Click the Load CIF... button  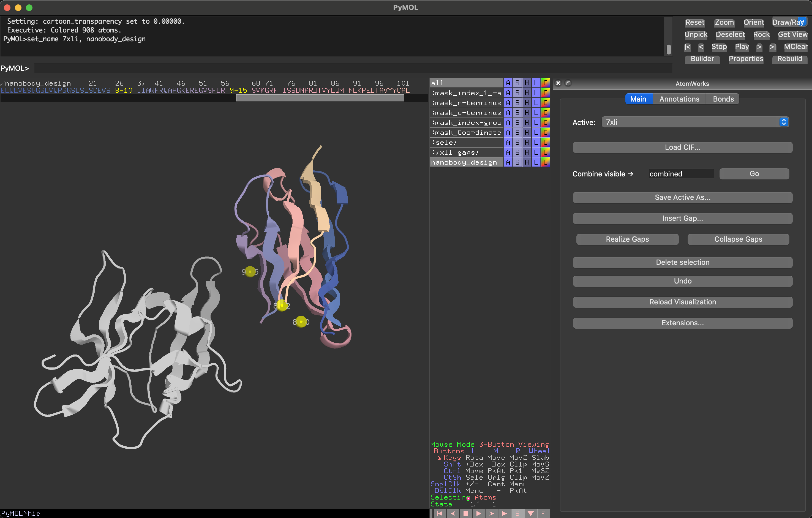click(x=683, y=147)
